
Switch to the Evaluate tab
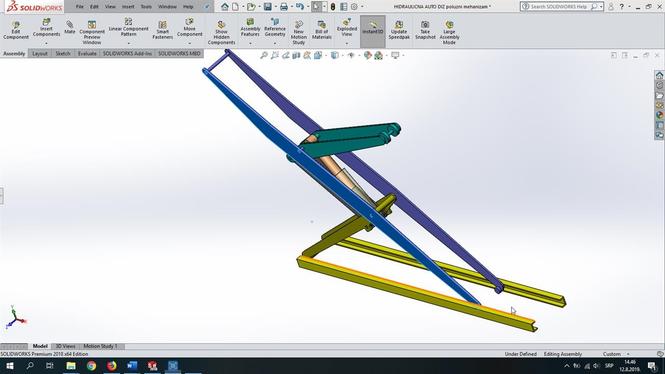tap(87, 53)
